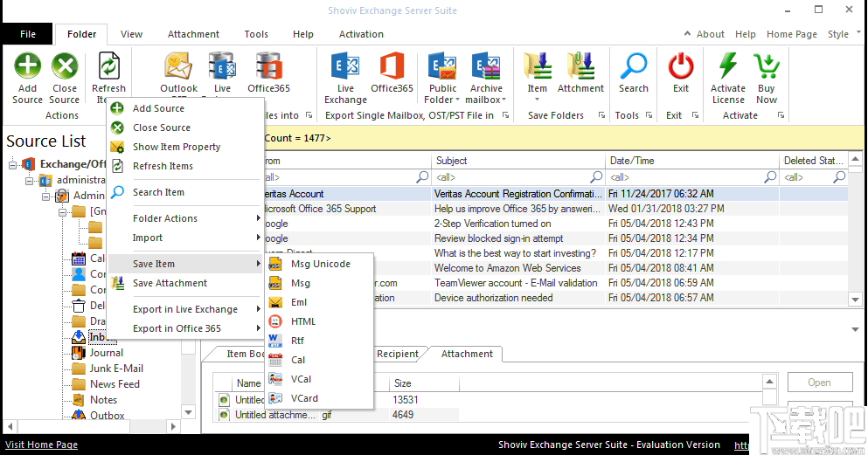Select the Outlook PST export icon
Screen dimensions: 868x455
(x=178, y=66)
